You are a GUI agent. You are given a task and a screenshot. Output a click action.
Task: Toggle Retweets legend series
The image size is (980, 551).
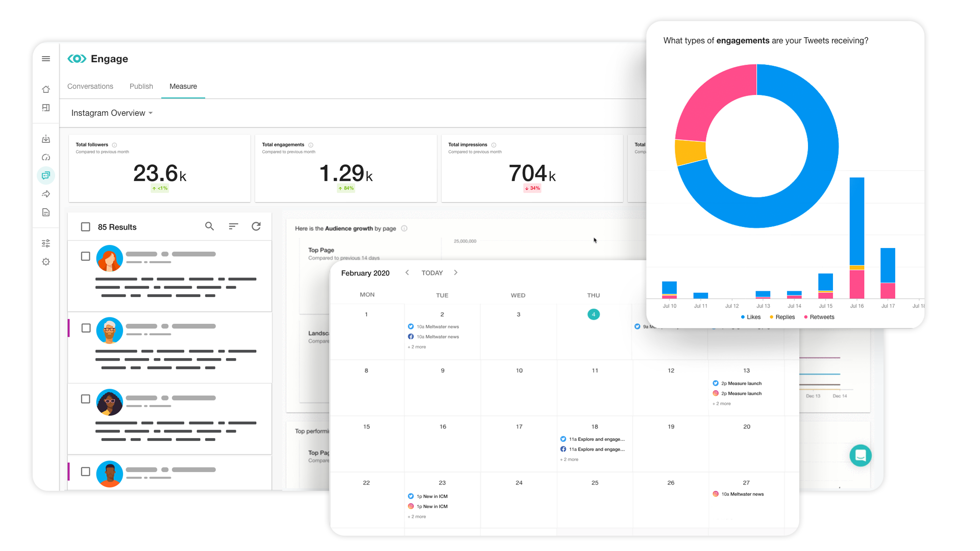coord(819,317)
